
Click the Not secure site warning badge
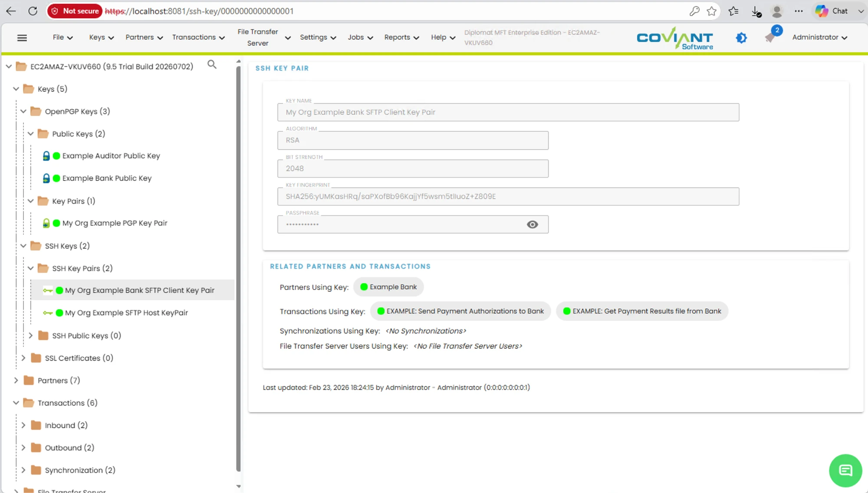pyautogui.click(x=75, y=11)
